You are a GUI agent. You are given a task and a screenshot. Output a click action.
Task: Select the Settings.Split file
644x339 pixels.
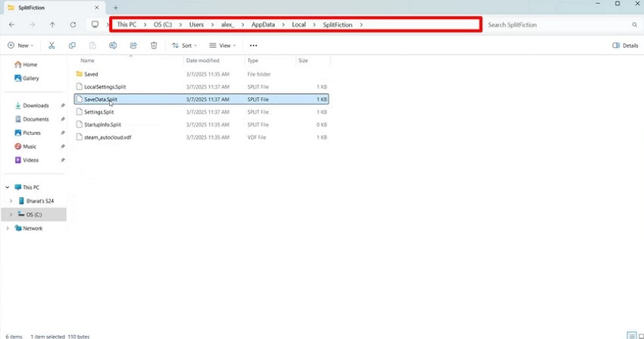[x=202, y=112]
